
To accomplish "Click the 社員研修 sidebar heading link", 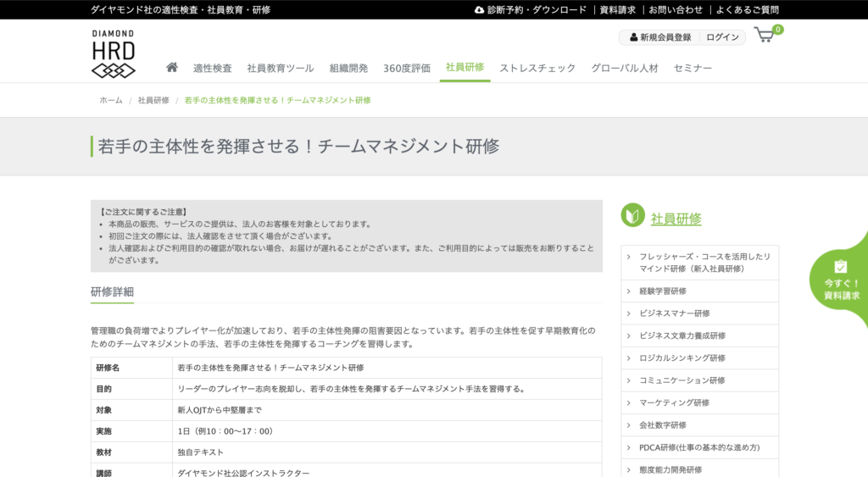I will (x=676, y=219).
